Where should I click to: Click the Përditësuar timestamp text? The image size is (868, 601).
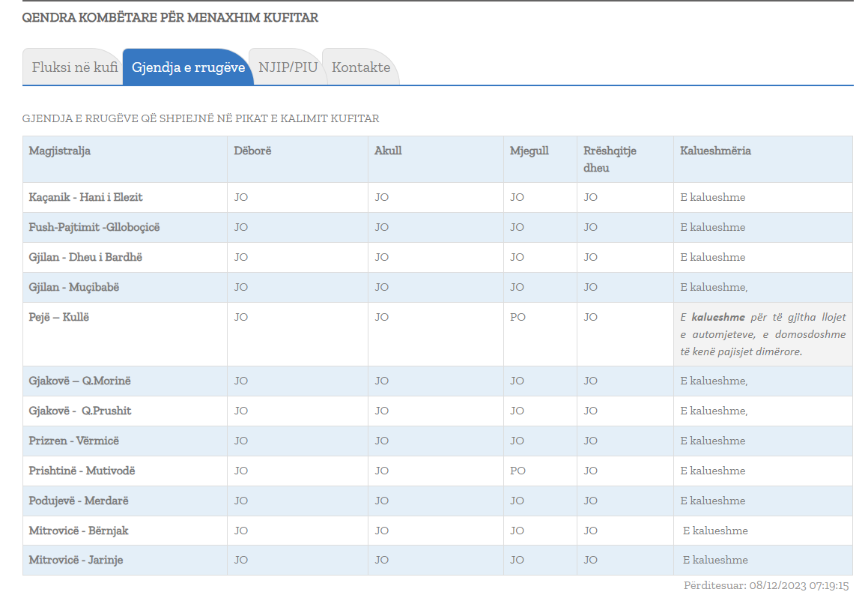click(765, 586)
